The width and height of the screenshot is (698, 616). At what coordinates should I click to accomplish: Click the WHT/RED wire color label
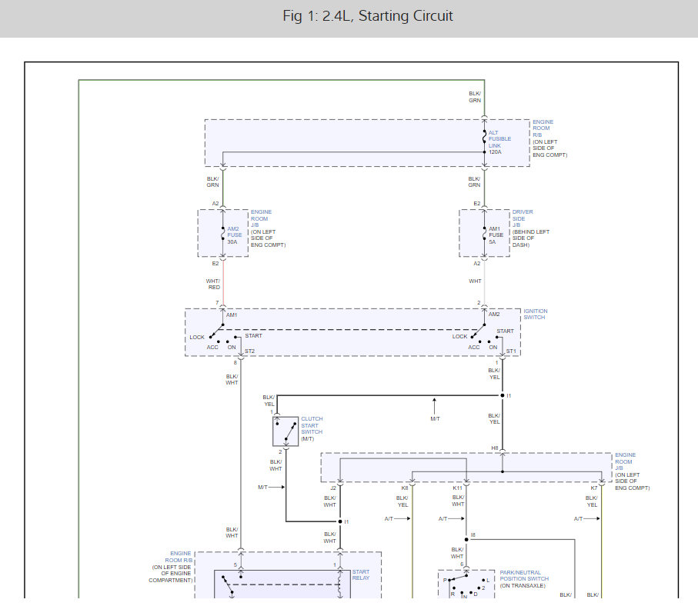coord(214,284)
